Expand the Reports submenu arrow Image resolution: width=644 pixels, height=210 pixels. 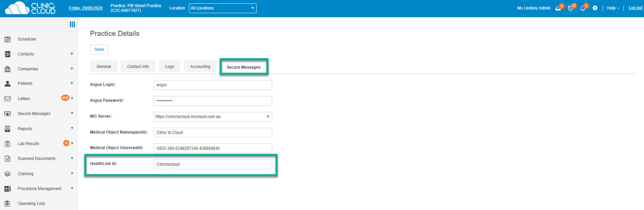72,128
